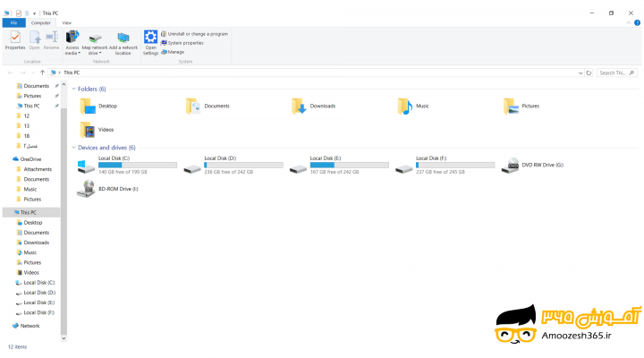The width and height of the screenshot is (644, 358).
Task: Open pinned Documents in Quick access
Action: (36, 86)
